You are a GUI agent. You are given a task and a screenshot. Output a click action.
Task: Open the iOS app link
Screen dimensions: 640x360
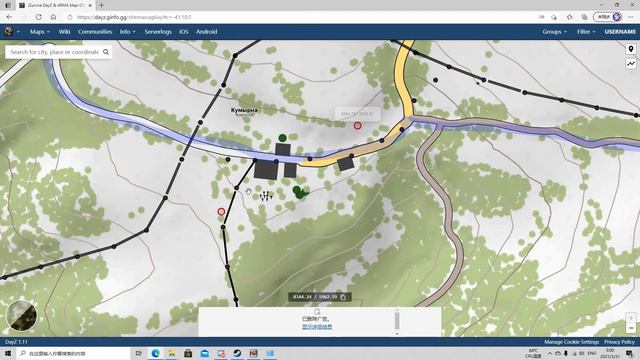tap(184, 32)
